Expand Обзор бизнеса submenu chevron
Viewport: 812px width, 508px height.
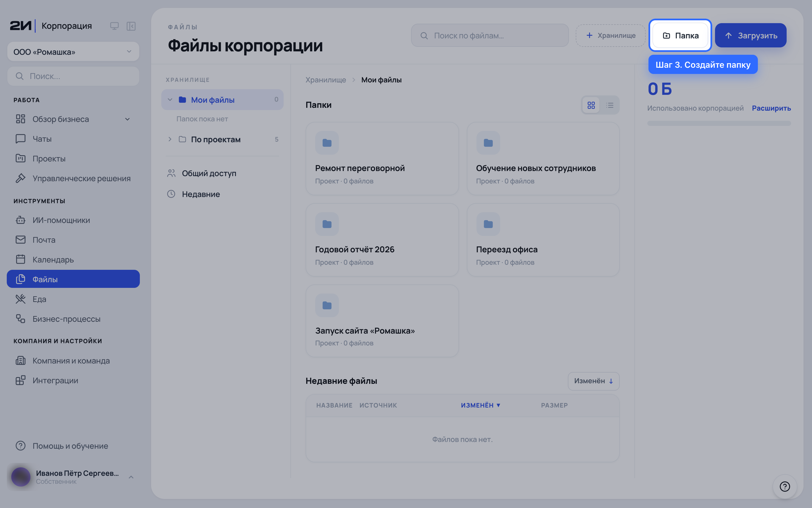pyautogui.click(x=127, y=119)
